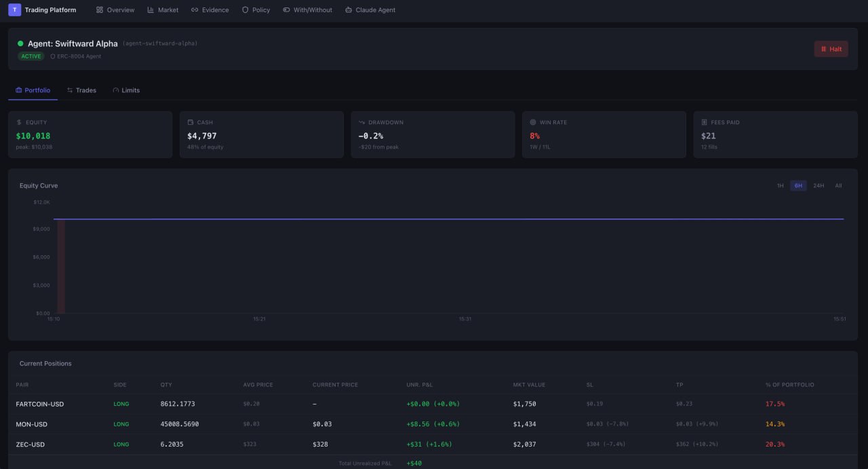Click the ACTIVE status badge
The height and width of the screenshot is (469, 868).
coord(31,56)
